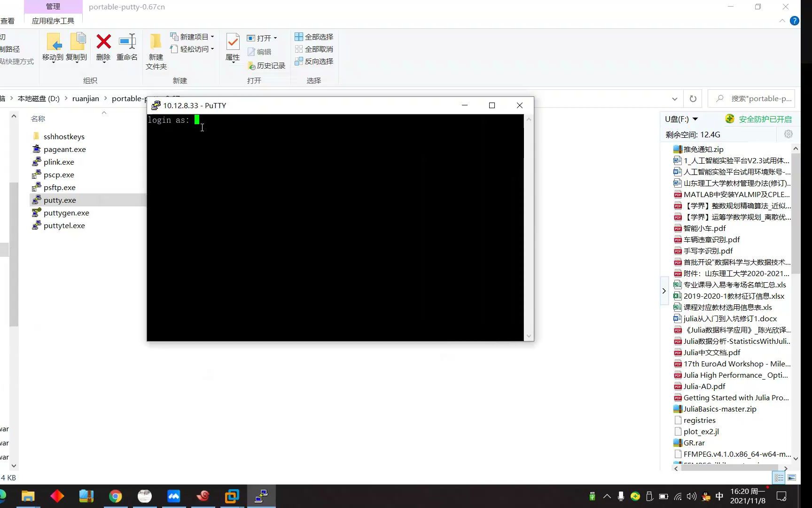Expand the 新建项目 dropdown arrow
Viewport: 812px width, 508px height.
pyautogui.click(x=211, y=36)
